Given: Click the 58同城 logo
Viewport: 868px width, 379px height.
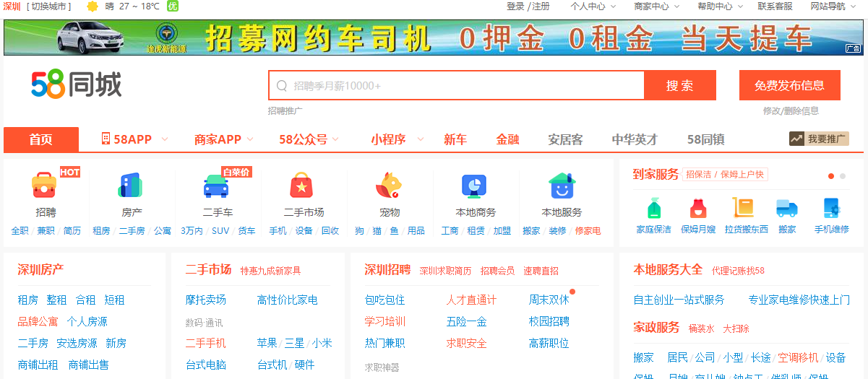Looking at the screenshot, I should coord(76,85).
